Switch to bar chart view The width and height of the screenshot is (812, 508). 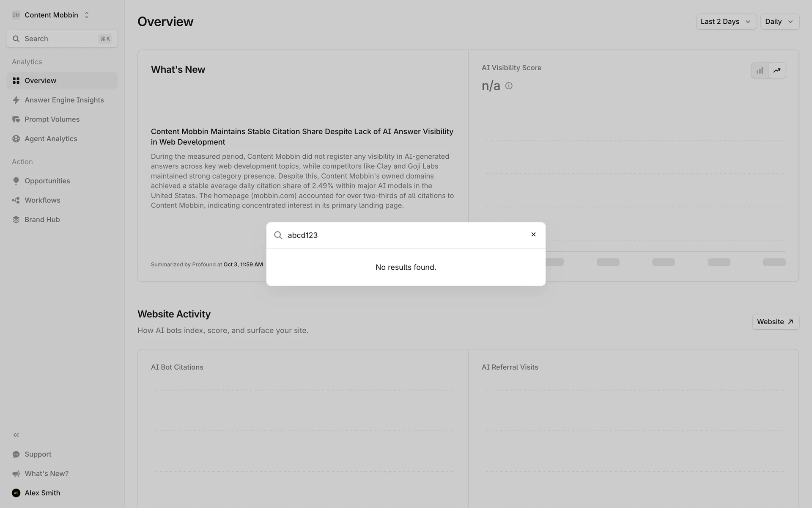pyautogui.click(x=760, y=71)
